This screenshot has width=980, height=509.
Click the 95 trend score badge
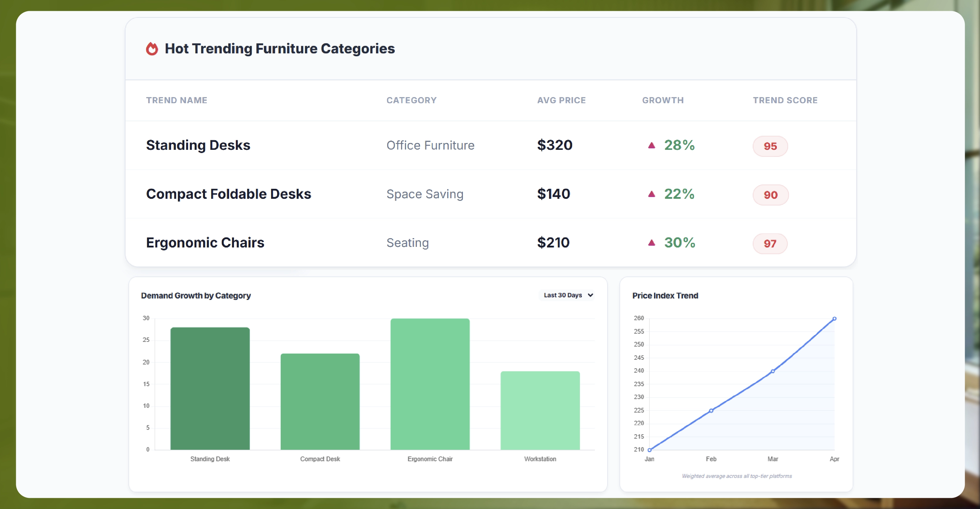[770, 146]
